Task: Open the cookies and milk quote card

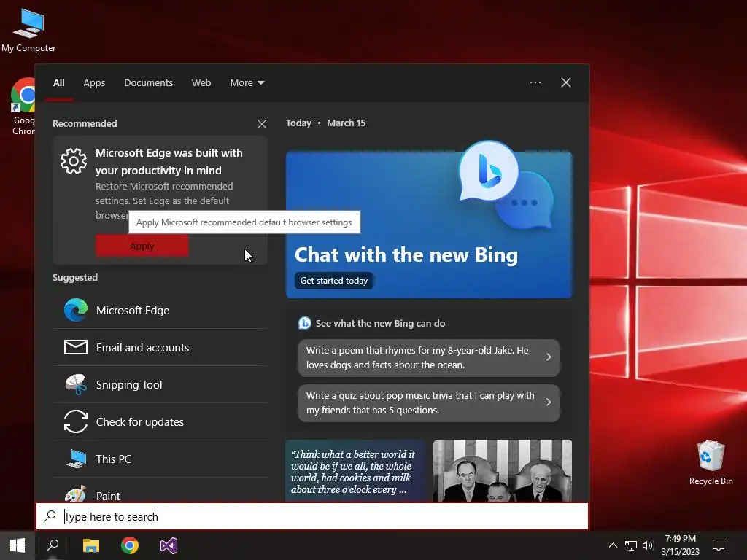Action: (355, 470)
